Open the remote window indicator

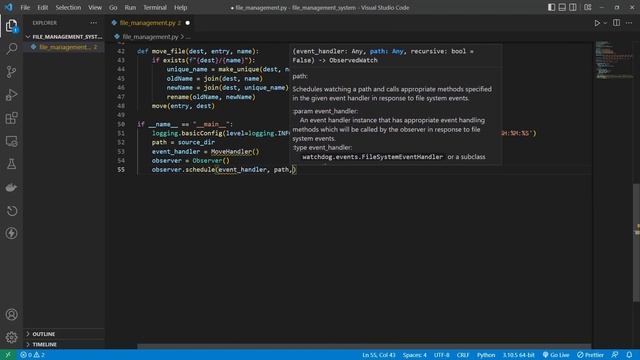pyautogui.click(x=8, y=355)
